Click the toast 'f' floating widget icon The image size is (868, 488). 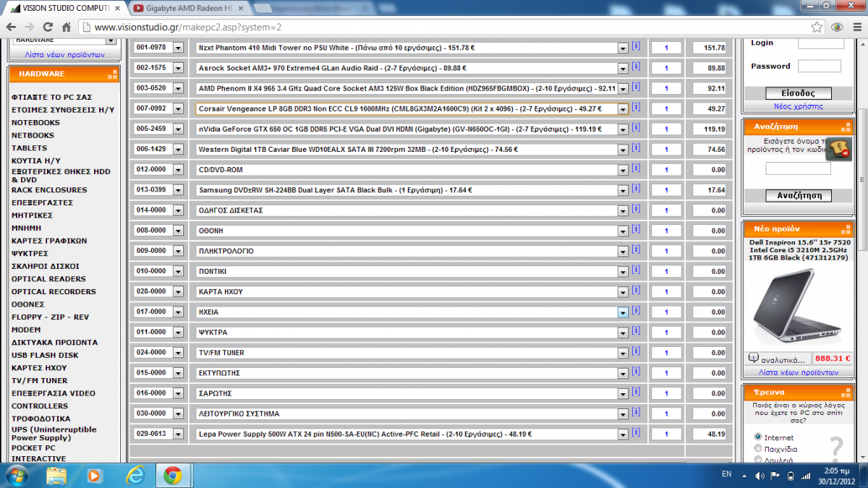pos(838,148)
